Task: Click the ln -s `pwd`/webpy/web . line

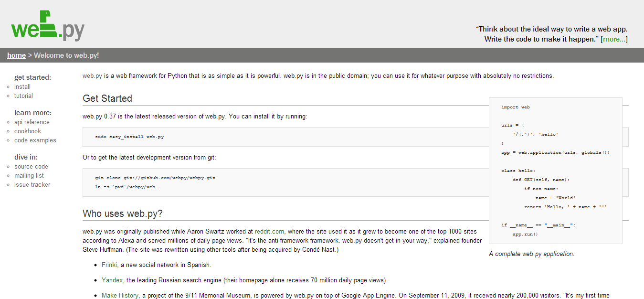Action: pos(127,187)
